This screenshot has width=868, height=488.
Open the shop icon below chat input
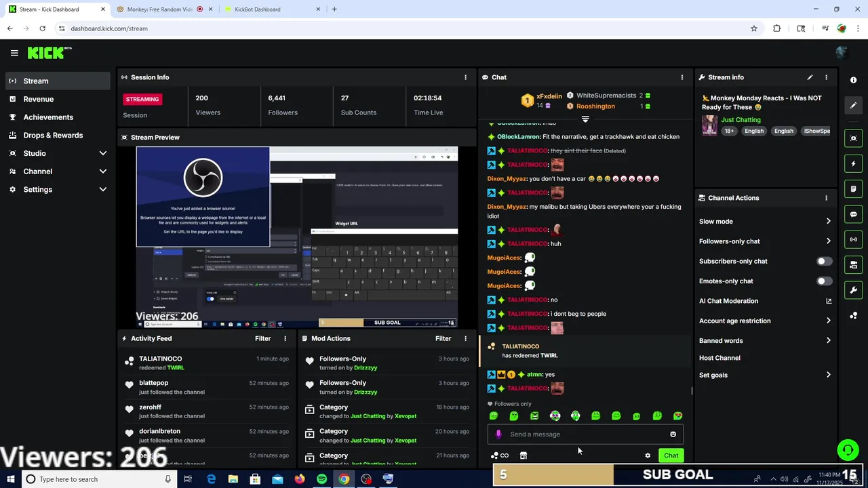[x=524, y=455]
